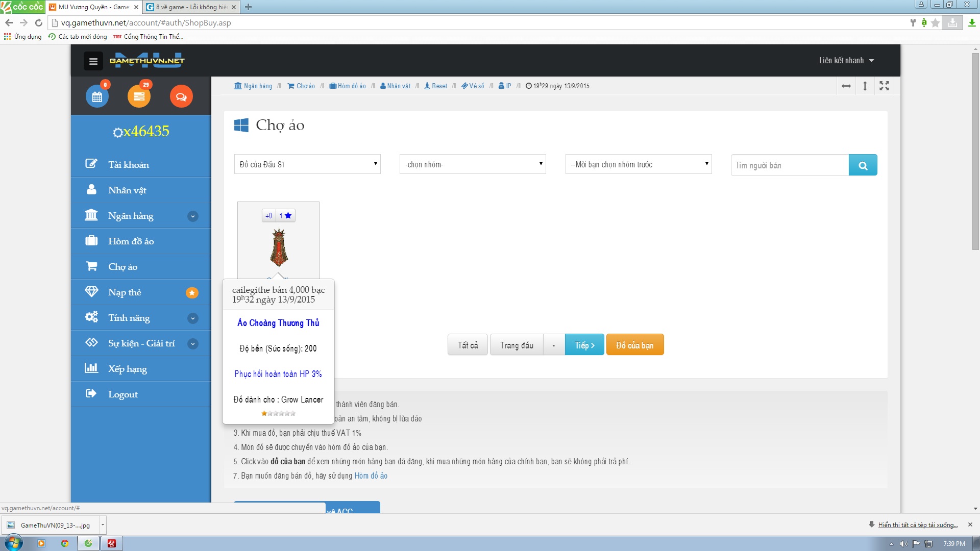980x551 pixels.
Task: Click the blue magnifier search button
Action: 863,165
